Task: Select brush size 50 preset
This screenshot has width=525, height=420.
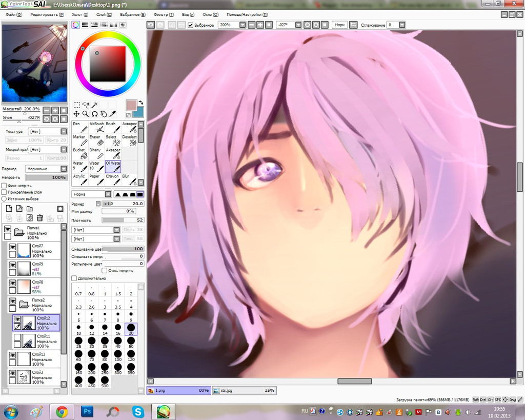Action: pyautogui.click(x=131, y=343)
